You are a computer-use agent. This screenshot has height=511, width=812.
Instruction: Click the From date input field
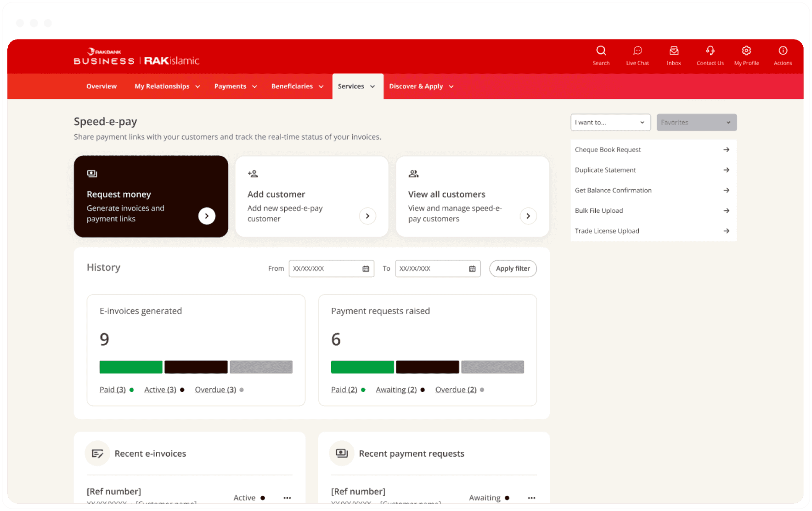point(332,269)
